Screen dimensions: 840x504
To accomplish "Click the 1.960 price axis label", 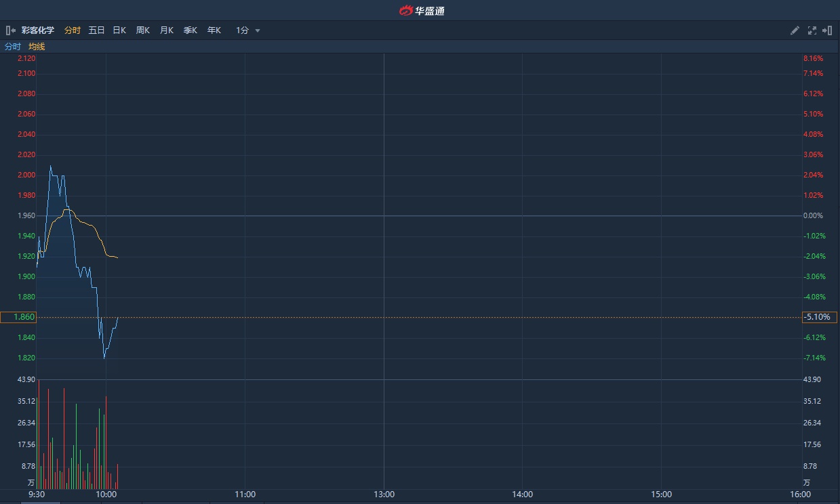I will (x=26, y=215).
